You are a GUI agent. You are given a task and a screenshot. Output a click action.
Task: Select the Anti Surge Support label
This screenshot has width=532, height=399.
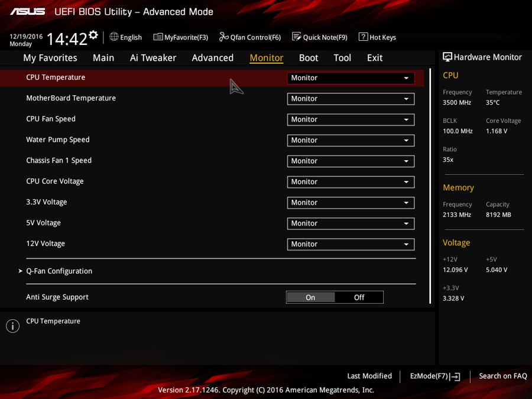click(57, 297)
